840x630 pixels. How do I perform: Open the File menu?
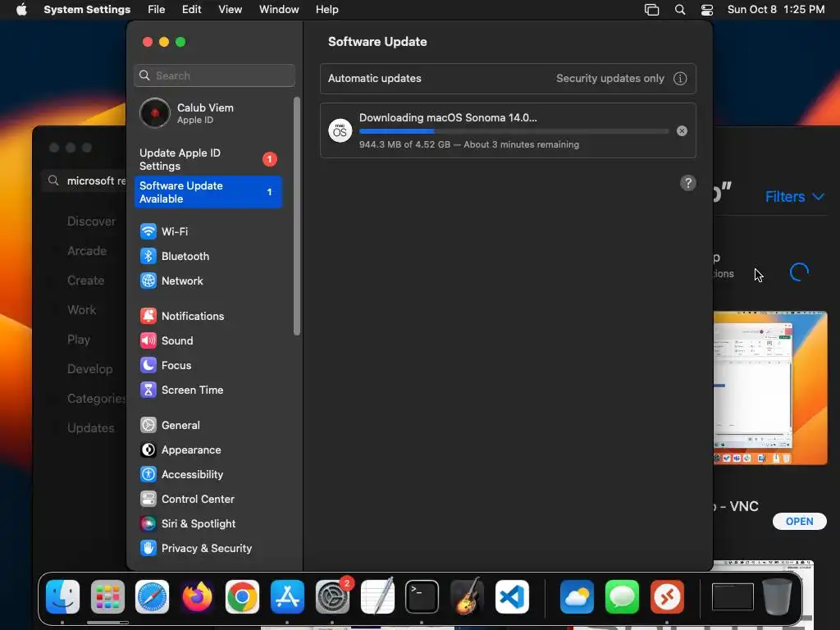(x=157, y=10)
